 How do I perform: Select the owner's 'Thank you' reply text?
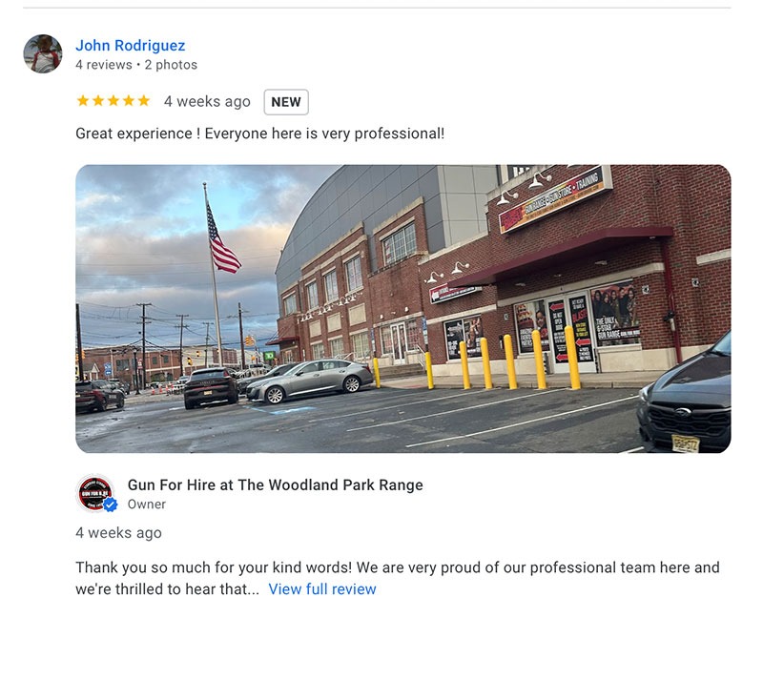(398, 578)
